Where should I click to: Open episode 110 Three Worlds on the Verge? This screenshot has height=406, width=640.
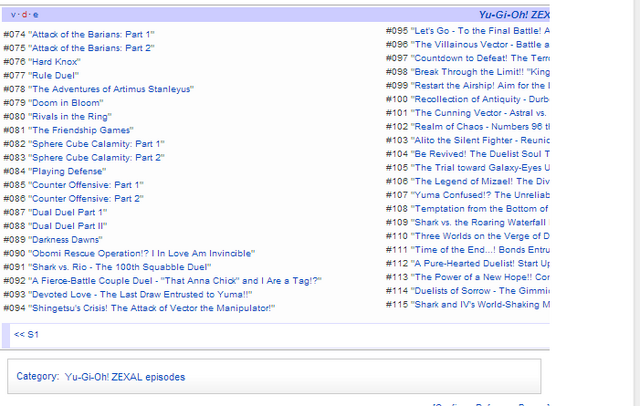click(x=480, y=236)
